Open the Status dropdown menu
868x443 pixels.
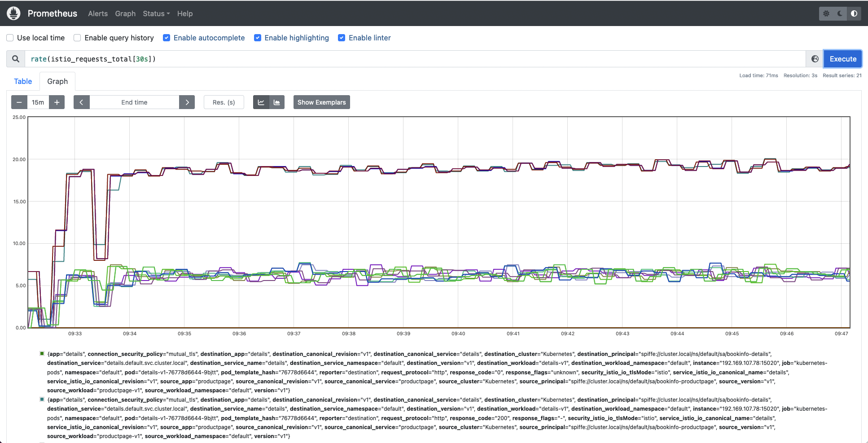[x=156, y=13]
